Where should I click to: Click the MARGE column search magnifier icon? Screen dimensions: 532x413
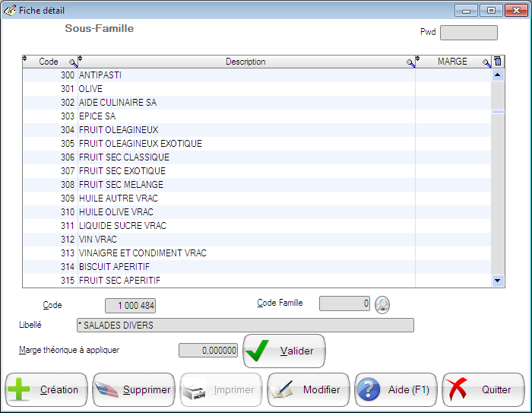click(x=486, y=63)
